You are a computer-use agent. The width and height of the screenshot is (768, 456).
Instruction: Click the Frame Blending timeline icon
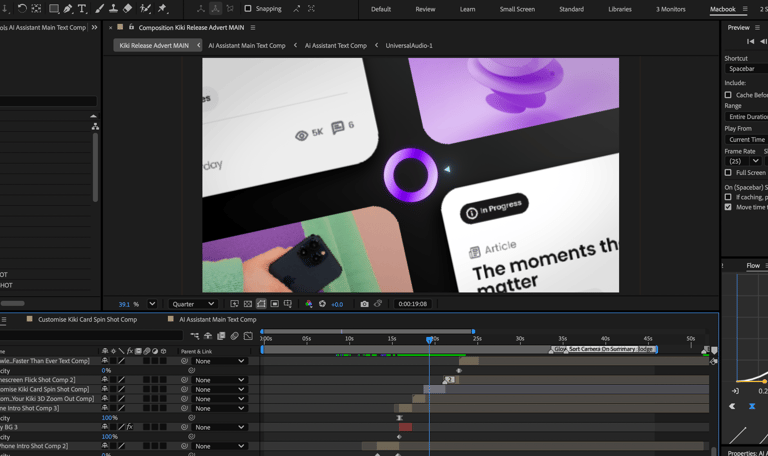tap(221, 336)
